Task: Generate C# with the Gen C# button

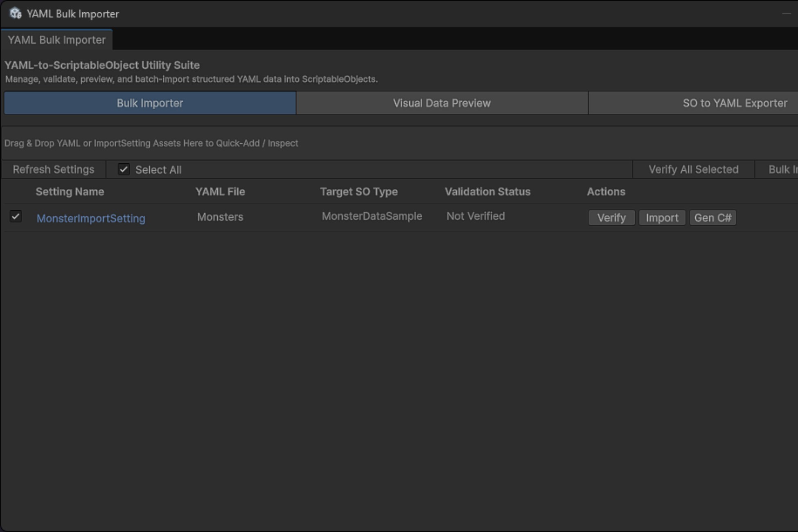Action: (713, 218)
